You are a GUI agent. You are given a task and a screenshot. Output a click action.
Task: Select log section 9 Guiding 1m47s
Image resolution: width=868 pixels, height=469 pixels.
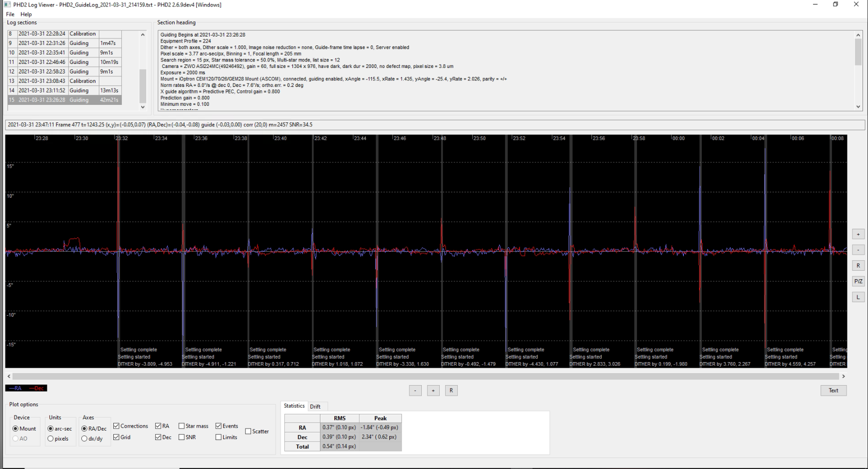point(64,43)
